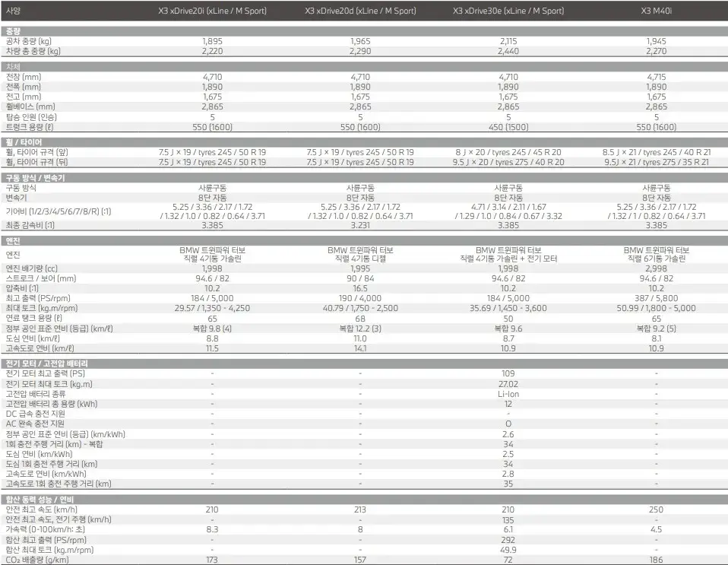
Task: Select the 합산 동력 성능 / 연비 heading
Action: [40, 500]
